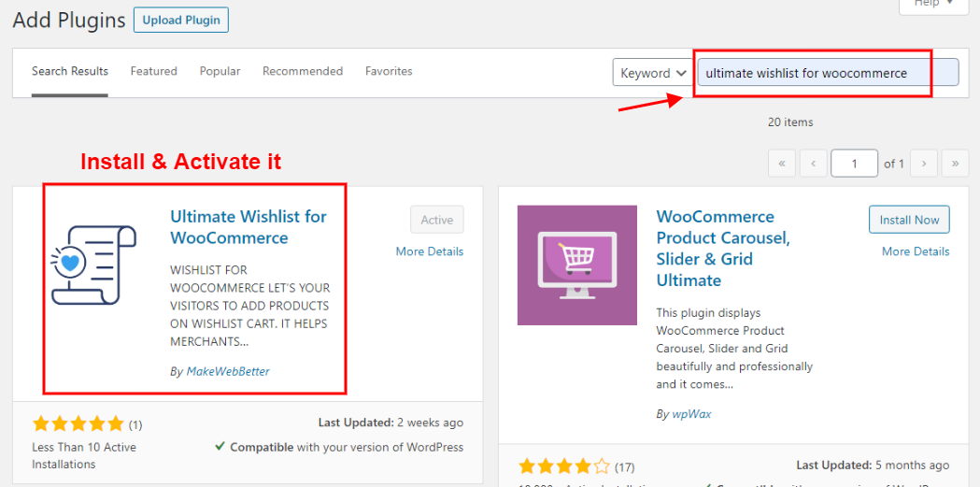980x487 pixels.
Task: Click the Upload Plugin button
Action: [x=181, y=20]
